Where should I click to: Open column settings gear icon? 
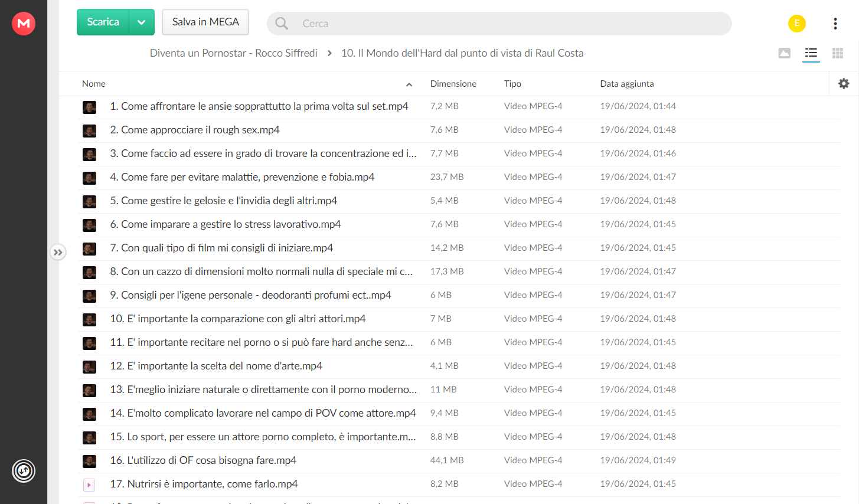(x=844, y=84)
